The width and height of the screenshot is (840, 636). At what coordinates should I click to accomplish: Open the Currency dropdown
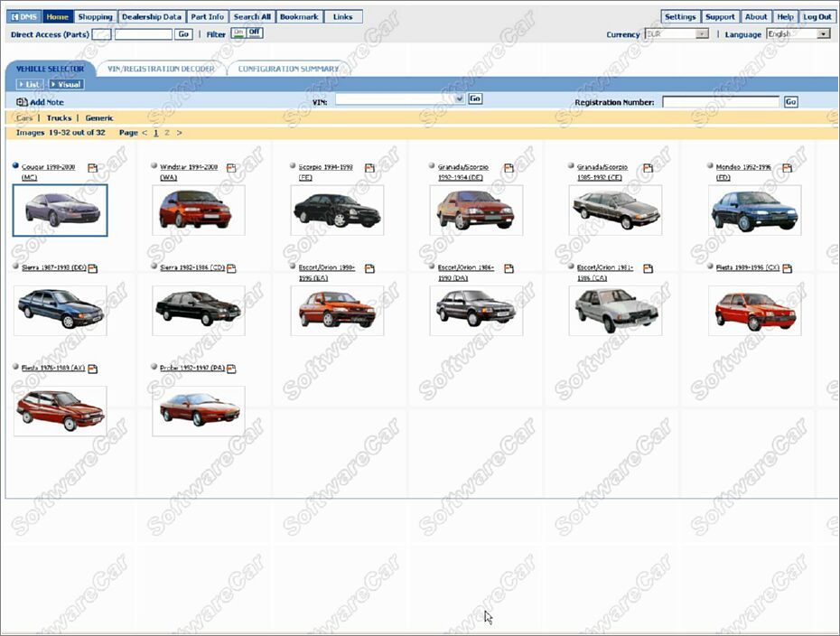pos(702,34)
